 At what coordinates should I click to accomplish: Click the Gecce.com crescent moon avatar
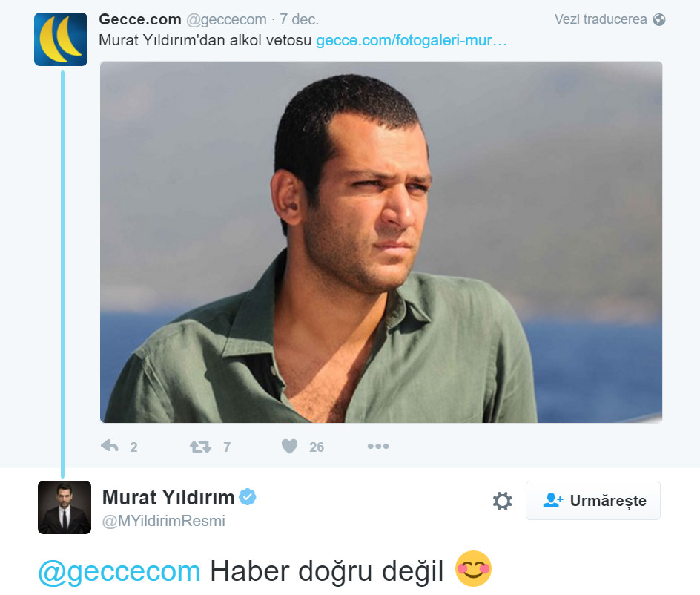click(61, 39)
